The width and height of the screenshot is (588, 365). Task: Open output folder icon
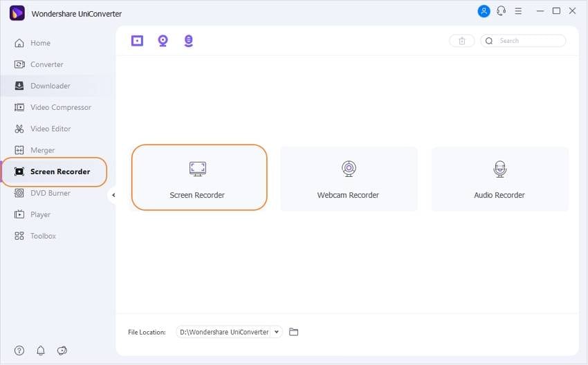pos(293,332)
